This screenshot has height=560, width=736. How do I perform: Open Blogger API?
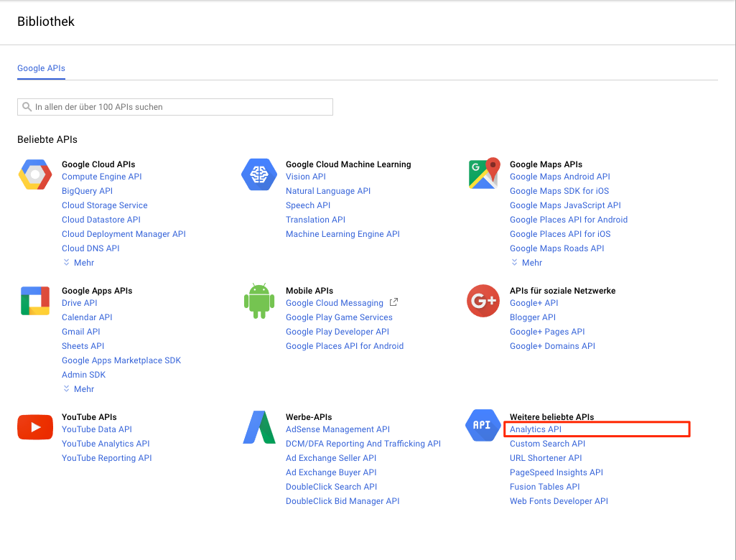(x=533, y=317)
